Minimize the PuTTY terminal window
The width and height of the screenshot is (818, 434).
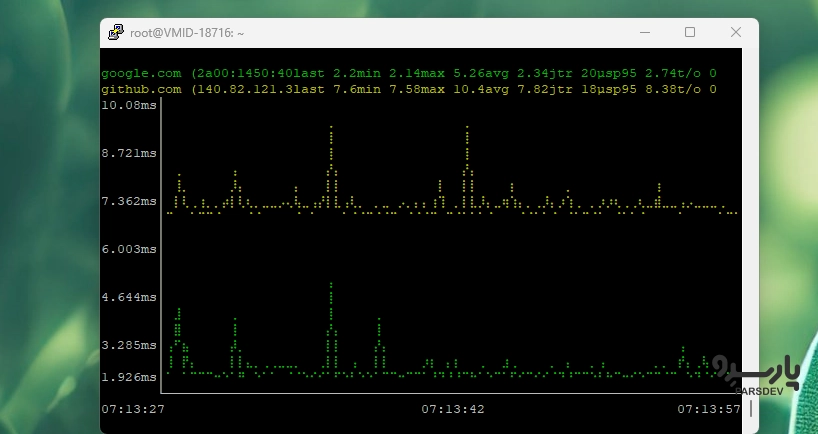(643, 33)
